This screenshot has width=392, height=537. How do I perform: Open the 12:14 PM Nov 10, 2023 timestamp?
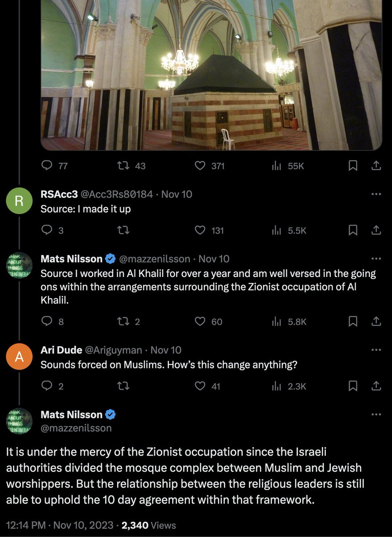[x=60, y=525]
